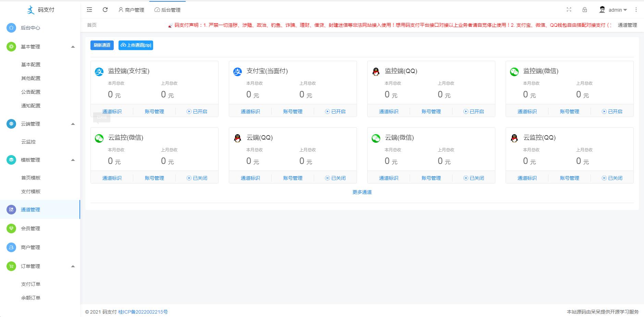Click the 更多通道 link
Image resolution: width=644 pixels, height=317 pixels.
click(x=362, y=192)
